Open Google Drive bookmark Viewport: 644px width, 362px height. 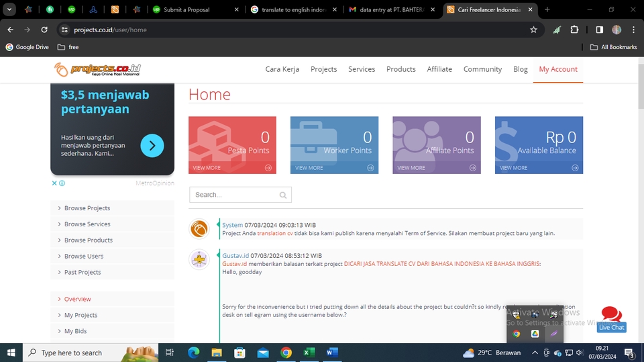[27, 47]
